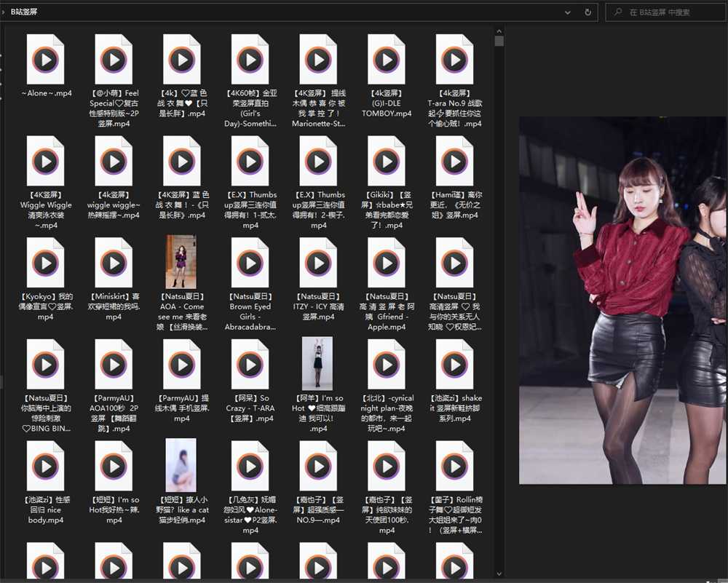This screenshot has height=583, width=728.
Task: Select the like a cat 猫步轻俏 thumbnail
Action: point(181,465)
